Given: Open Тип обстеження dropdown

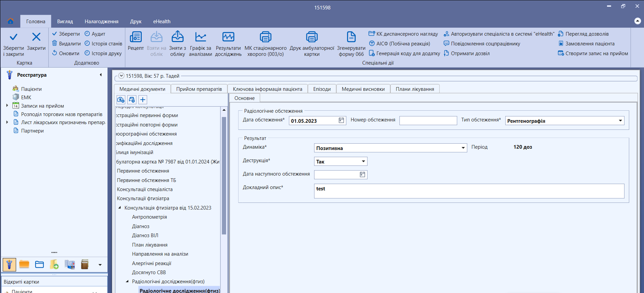Looking at the screenshot, I should click(x=620, y=121).
